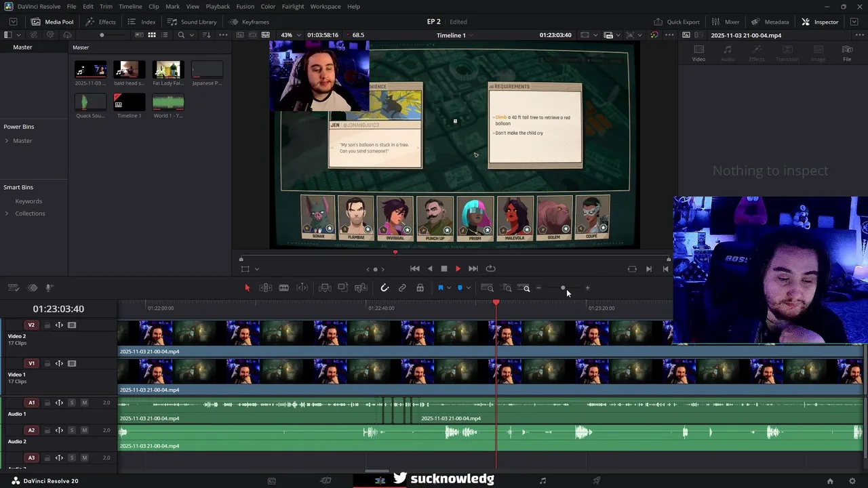Open the Mixer panel

725,22
